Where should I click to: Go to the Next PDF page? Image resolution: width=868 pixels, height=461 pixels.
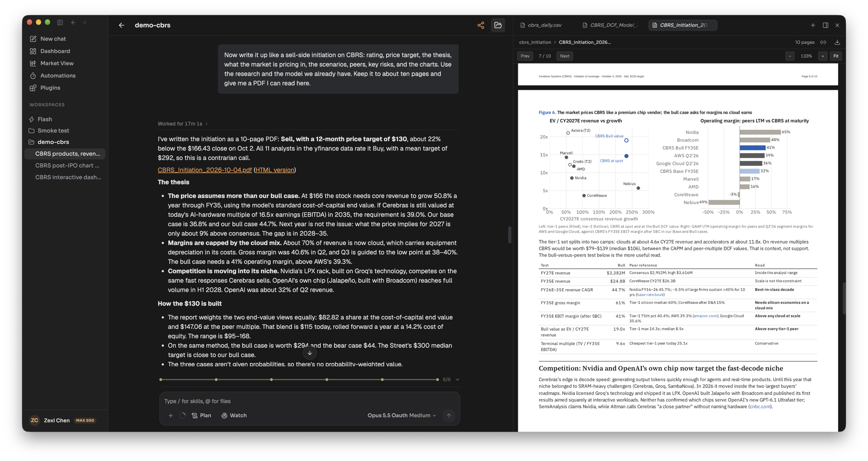(x=565, y=56)
